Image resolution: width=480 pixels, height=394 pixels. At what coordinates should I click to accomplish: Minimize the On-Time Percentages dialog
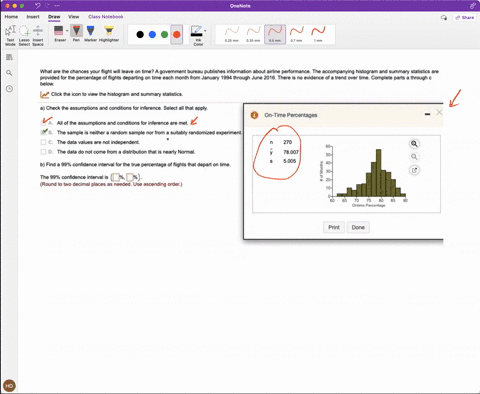tap(427, 114)
